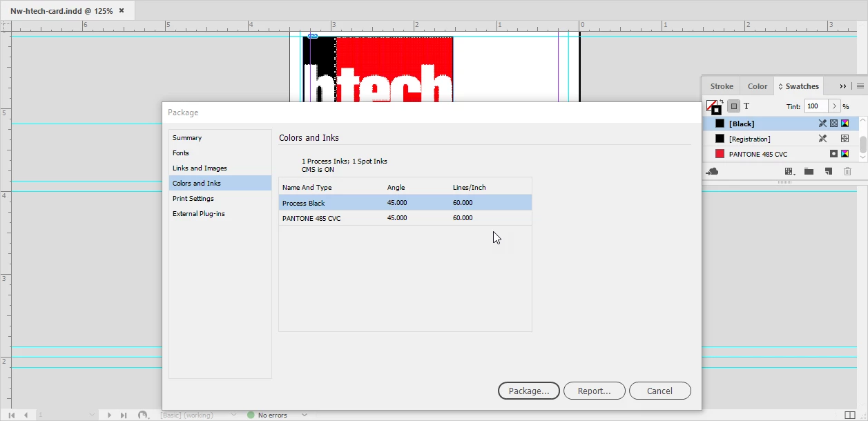Click the spot color icon on PANTONE row
This screenshot has width=868, height=421.
[x=833, y=154]
